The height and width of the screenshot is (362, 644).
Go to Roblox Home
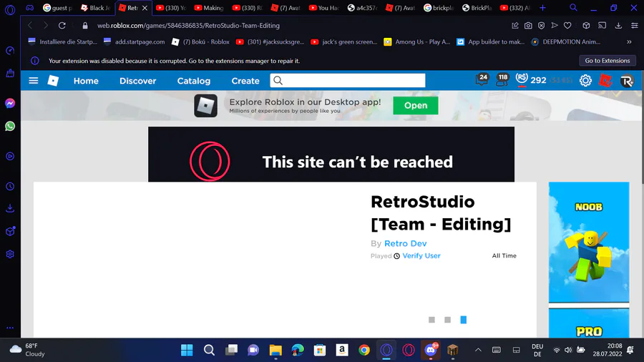tap(86, 81)
